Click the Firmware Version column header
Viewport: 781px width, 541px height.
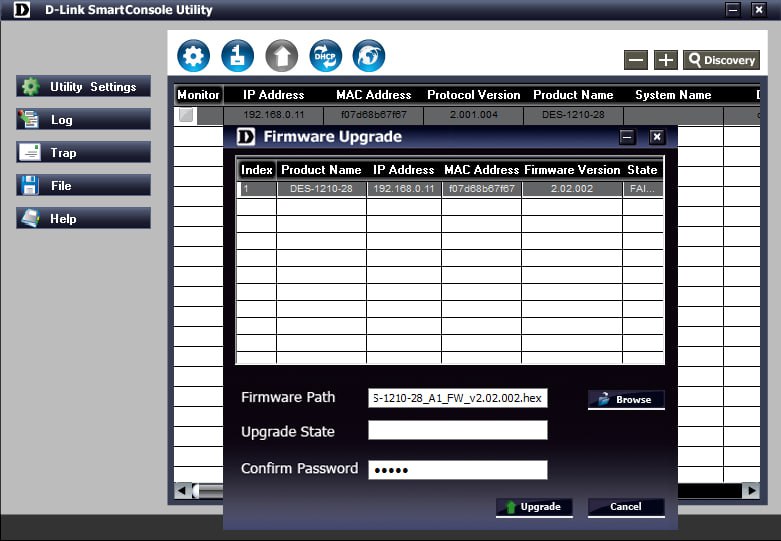point(572,170)
